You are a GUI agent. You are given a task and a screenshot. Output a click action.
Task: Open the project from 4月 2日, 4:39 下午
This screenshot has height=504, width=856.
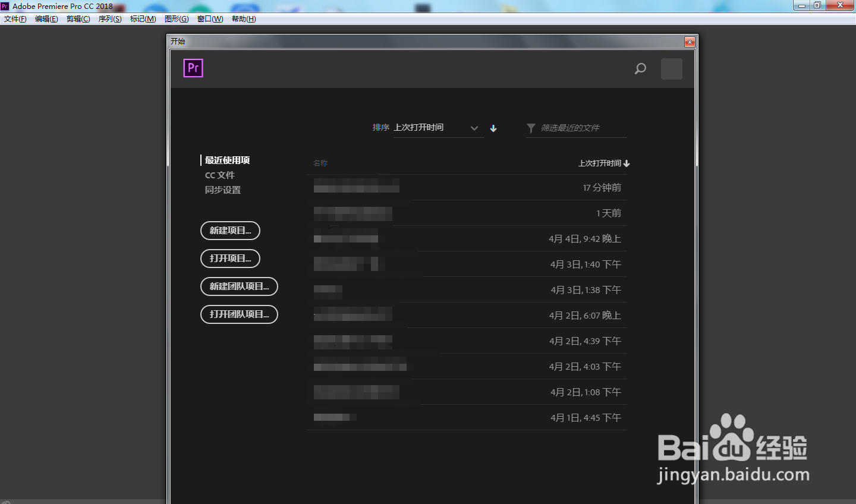pyautogui.click(x=467, y=341)
